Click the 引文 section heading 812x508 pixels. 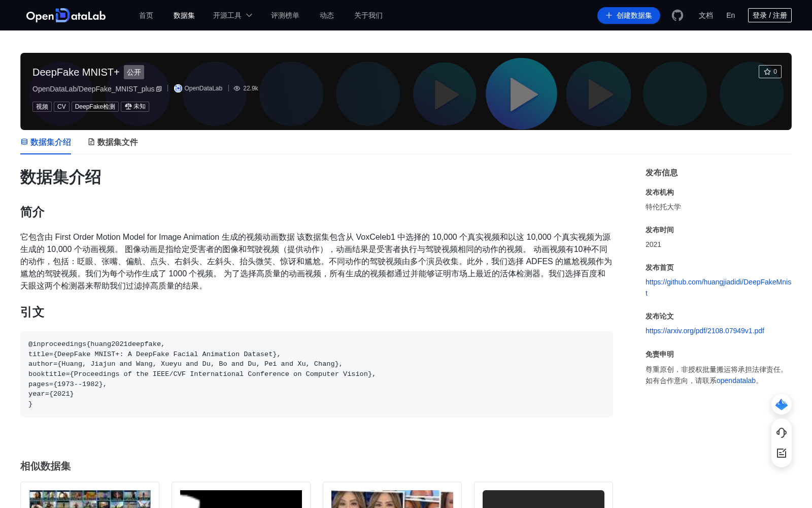[32, 312]
